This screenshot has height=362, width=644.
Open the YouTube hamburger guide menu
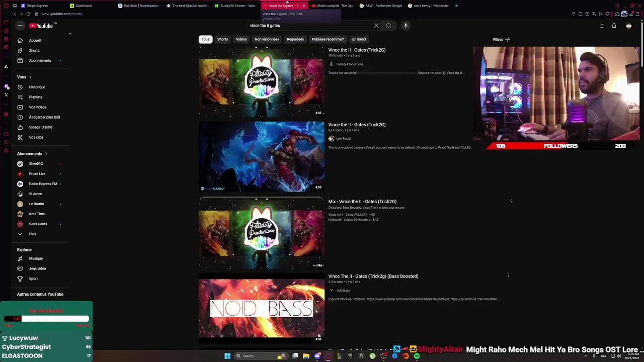tap(20, 26)
